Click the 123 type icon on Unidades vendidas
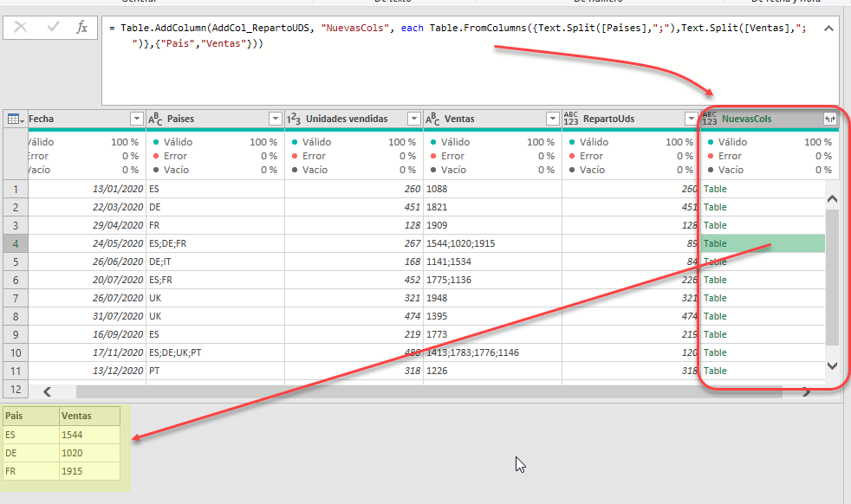The width and height of the screenshot is (851, 504). [x=296, y=118]
